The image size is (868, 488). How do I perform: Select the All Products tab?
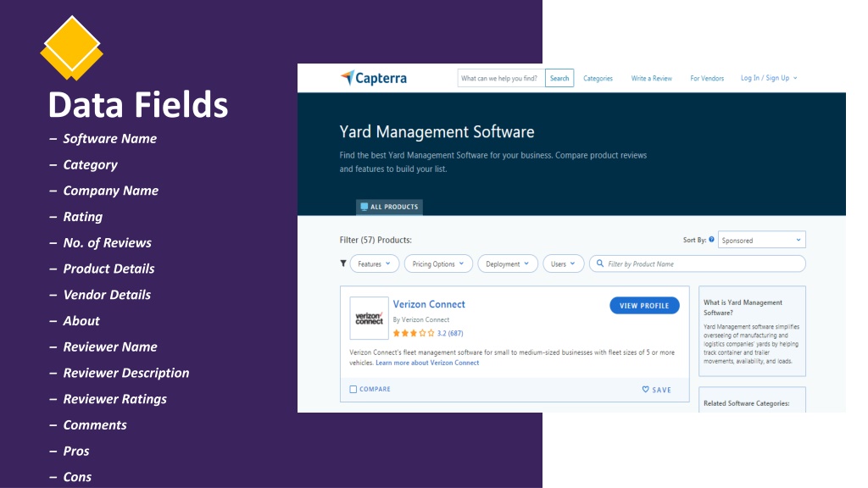coord(389,207)
